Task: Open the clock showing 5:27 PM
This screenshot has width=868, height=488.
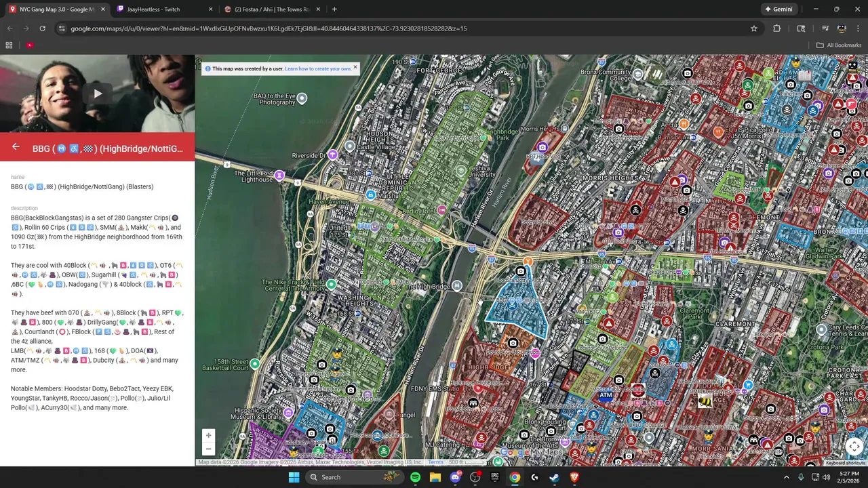Action: 848,477
